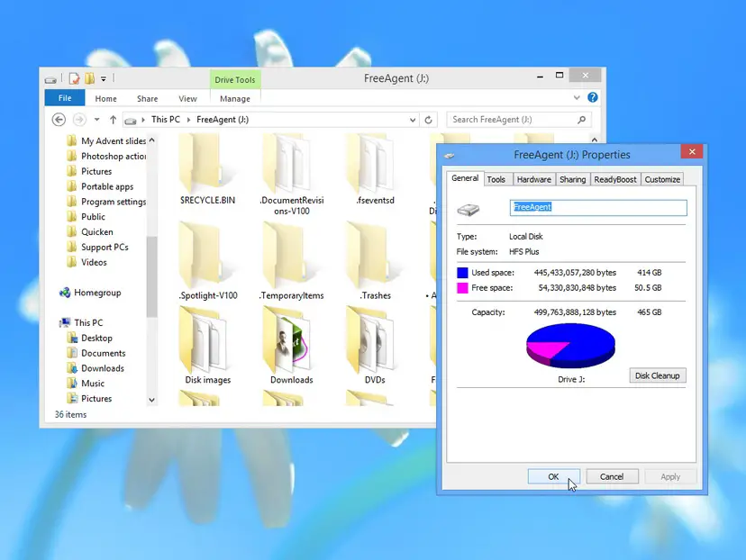Go back using the Back arrow
This screenshot has height=560, width=746.
point(59,120)
